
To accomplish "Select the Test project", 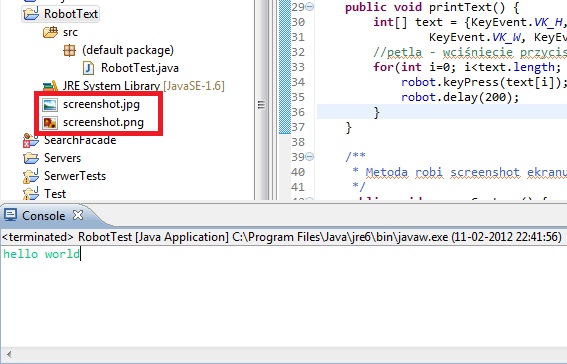I will click(55, 194).
